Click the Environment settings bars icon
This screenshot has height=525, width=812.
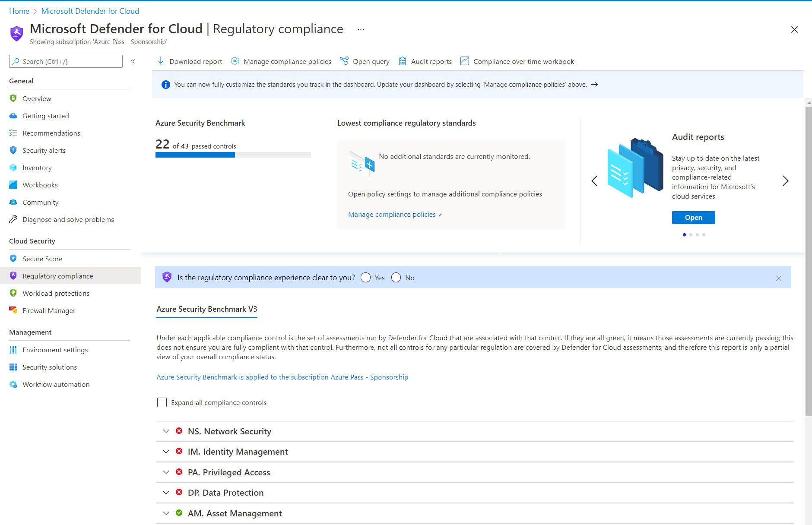tap(13, 350)
